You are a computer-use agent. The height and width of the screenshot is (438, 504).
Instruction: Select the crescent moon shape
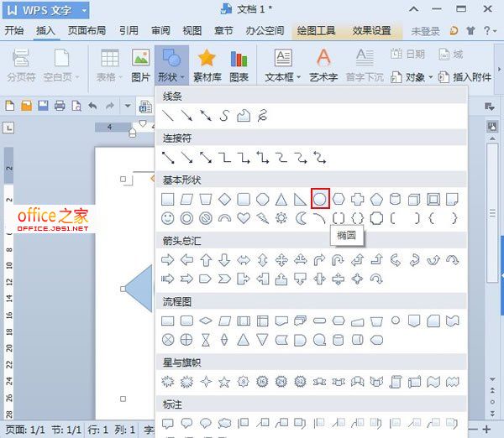coord(301,218)
